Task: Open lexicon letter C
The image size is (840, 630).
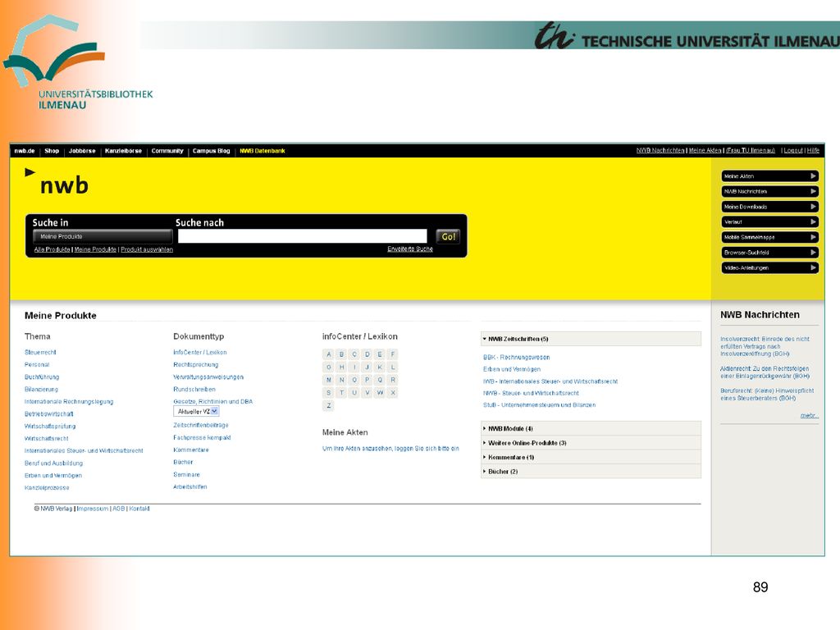Action: (354, 354)
